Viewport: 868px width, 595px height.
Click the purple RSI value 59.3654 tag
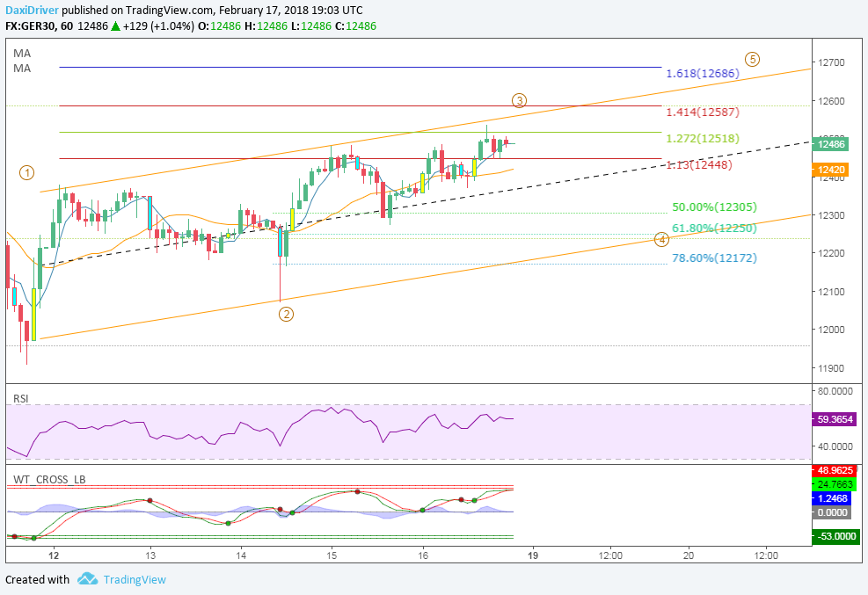tap(834, 419)
